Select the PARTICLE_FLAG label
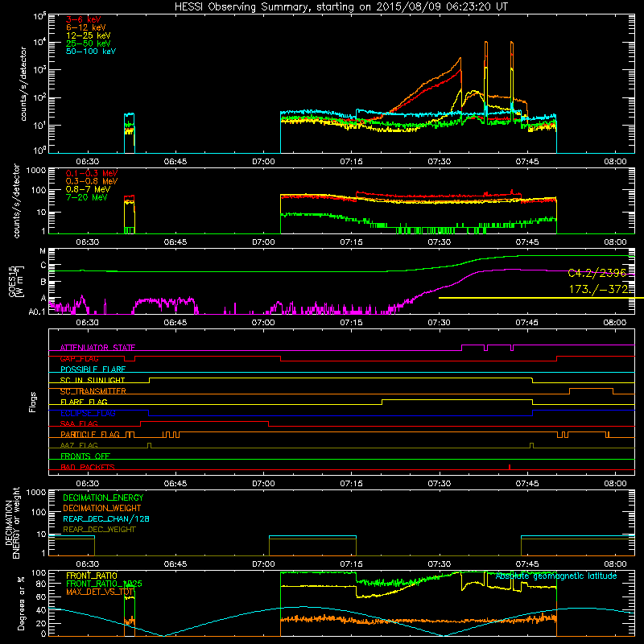Viewport: 644px width, 644px height. [x=90, y=434]
